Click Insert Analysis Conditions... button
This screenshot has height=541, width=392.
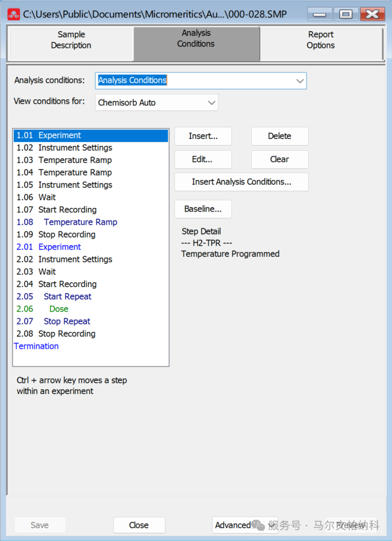241,182
